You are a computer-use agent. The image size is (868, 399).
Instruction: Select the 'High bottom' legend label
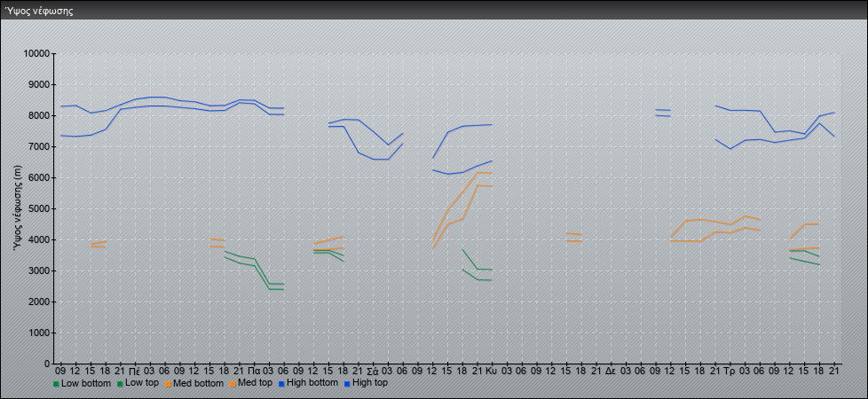tap(312, 383)
